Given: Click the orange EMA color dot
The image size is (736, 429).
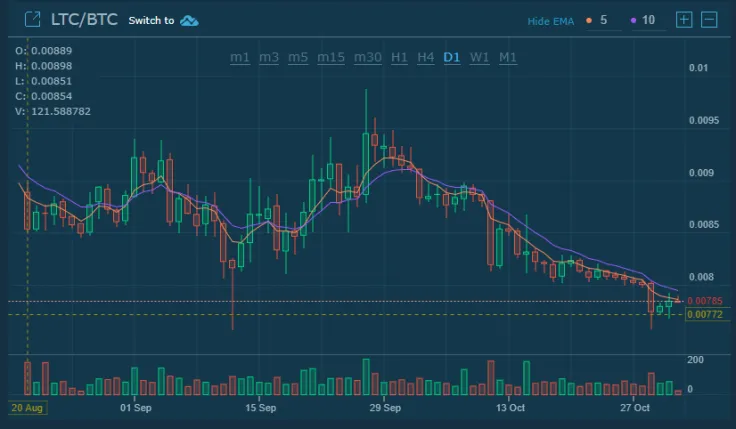Looking at the screenshot, I should [x=589, y=20].
